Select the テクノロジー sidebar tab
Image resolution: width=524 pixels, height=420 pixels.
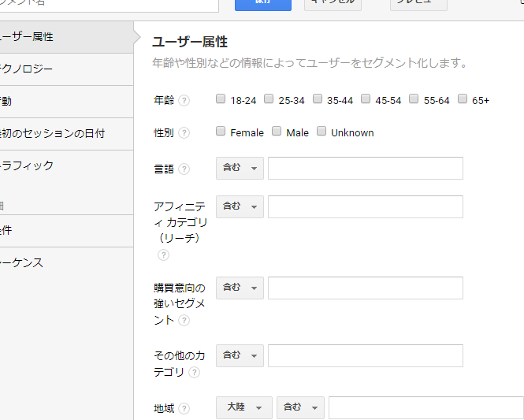(x=66, y=69)
